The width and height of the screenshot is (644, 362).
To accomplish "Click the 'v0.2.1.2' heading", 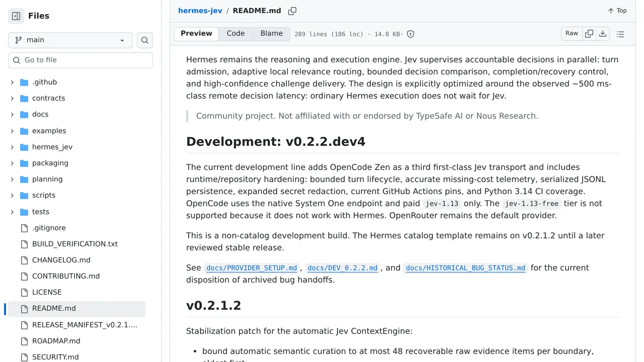I will pyautogui.click(x=213, y=306).
